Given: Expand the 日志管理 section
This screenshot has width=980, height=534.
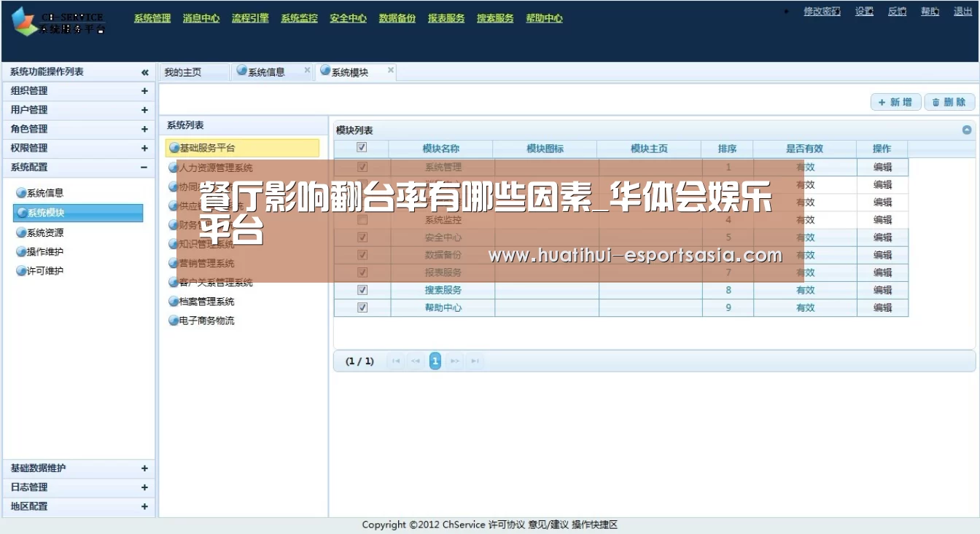Looking at the screenshot, I should [144, 487].
